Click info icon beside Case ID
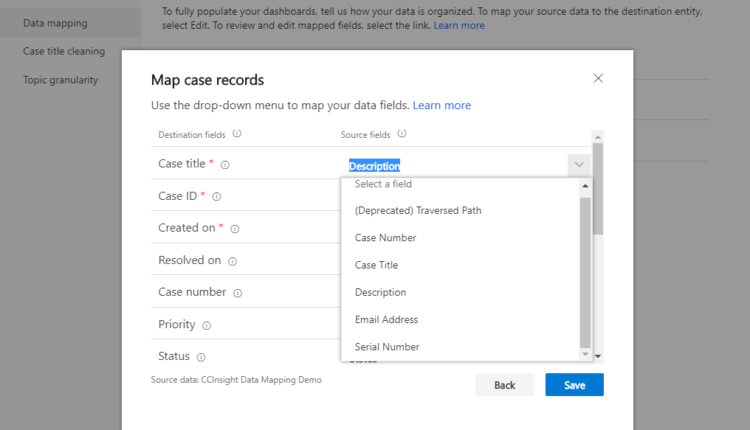The height and width of the screenshot is (430, 750). 216,197
